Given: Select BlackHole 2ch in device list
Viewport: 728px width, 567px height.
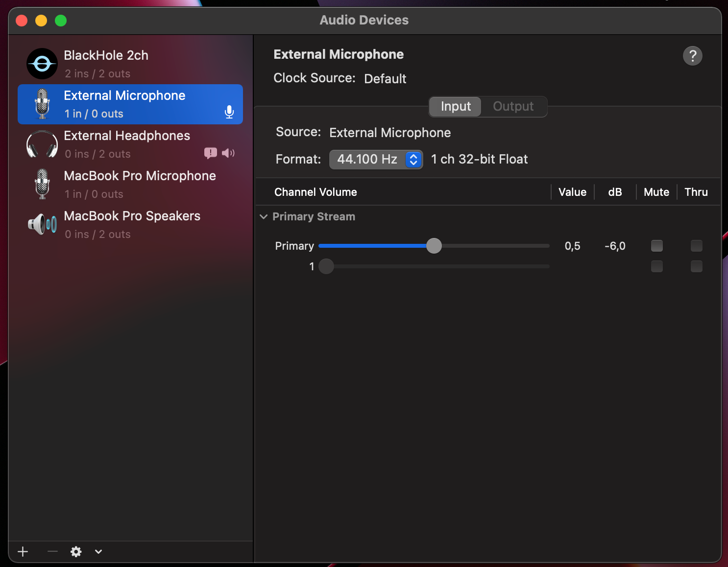Looking at the screenshot, I should click(x=130, y=64).
